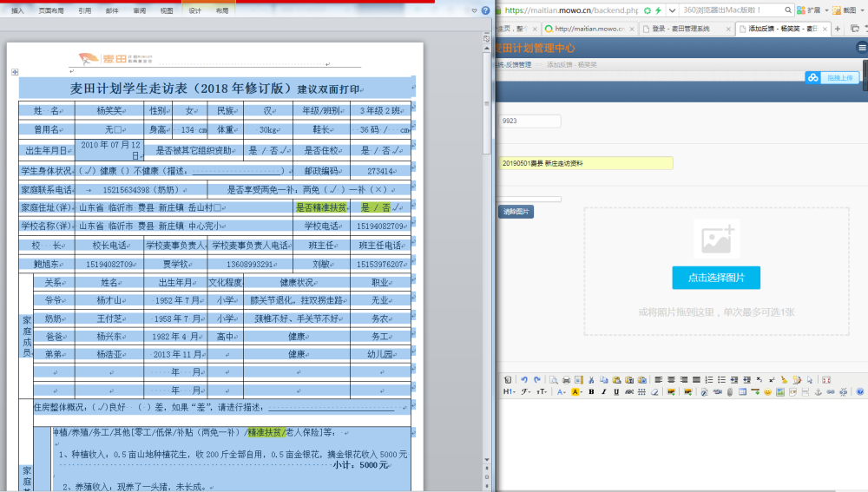Open a new browser tab with plus

pos(838,29)
